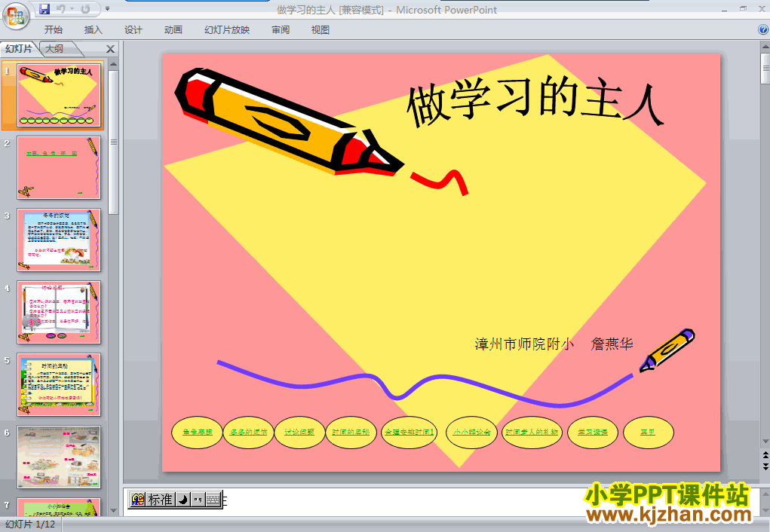Screen dimensions: 770x532
Task: Restore down the PowerPoint window
Action: pos(743,9)
